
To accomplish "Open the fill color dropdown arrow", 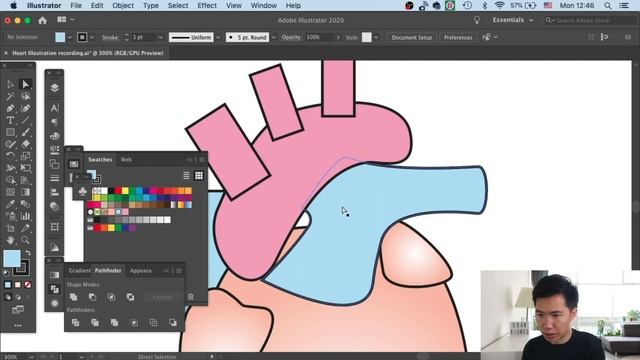I will 69,37.
